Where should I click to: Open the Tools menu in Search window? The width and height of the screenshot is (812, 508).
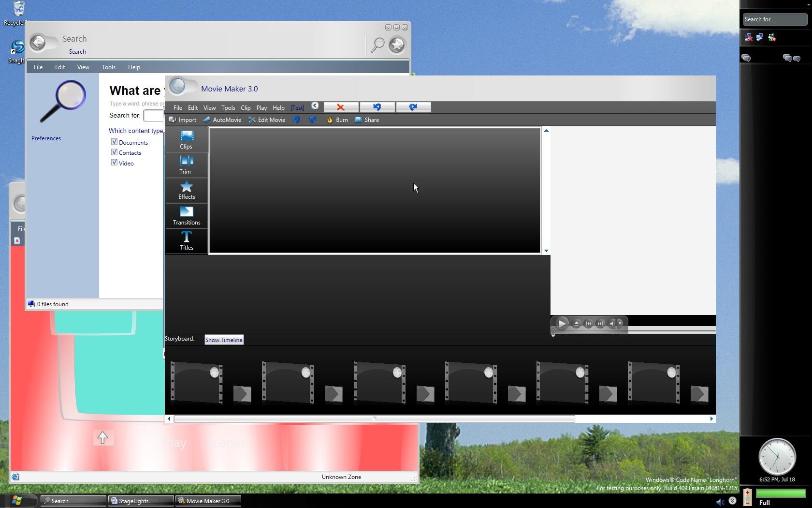(x=108, y=67)
